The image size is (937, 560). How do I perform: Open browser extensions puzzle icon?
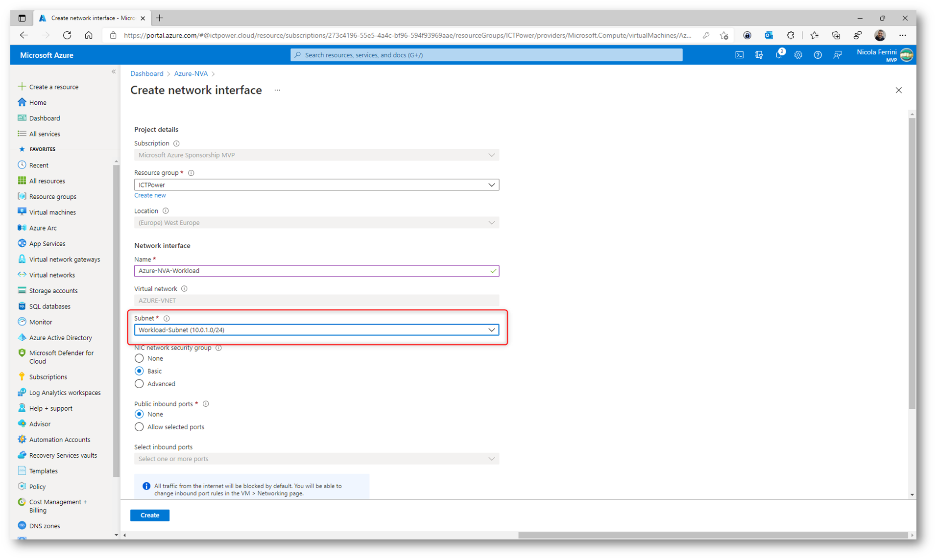[791, 35]
